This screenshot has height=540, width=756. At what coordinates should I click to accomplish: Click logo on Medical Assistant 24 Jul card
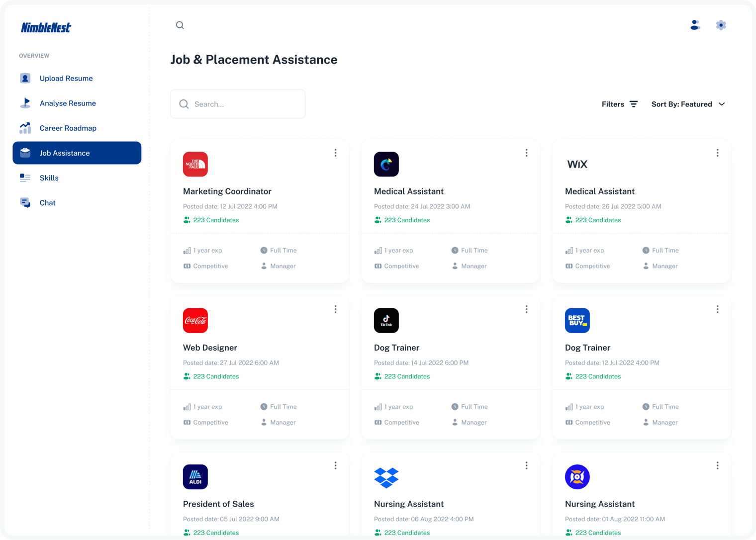386,164
